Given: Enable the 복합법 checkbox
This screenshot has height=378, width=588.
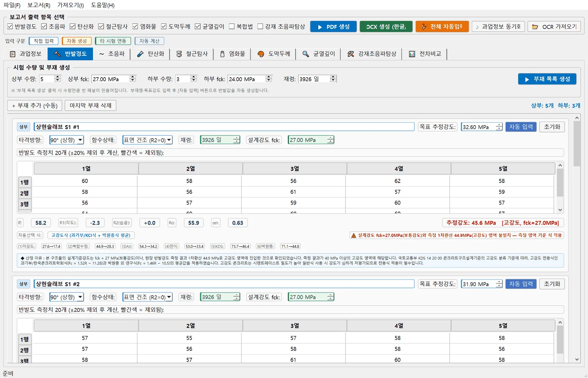Looking at the screenshot, I should [232, 26].
